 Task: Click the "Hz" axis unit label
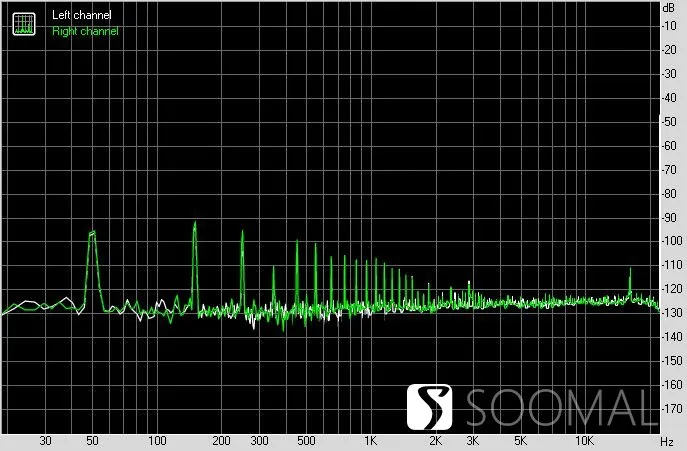(667, 441)
